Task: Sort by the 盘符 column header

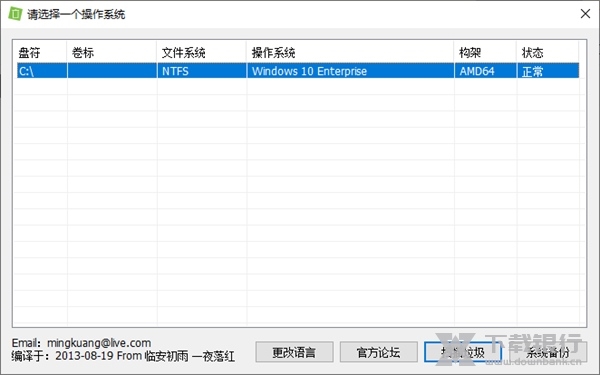Action: [x=42, y=52]
